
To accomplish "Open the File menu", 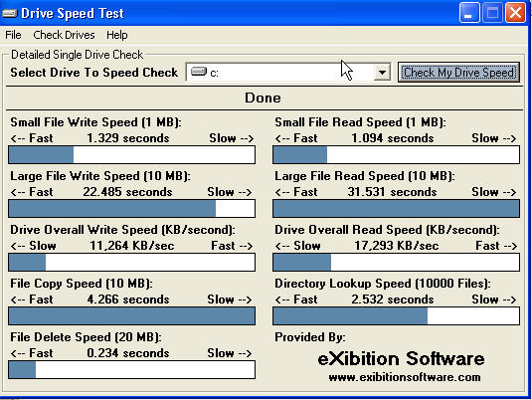I will tap(13, 35).
